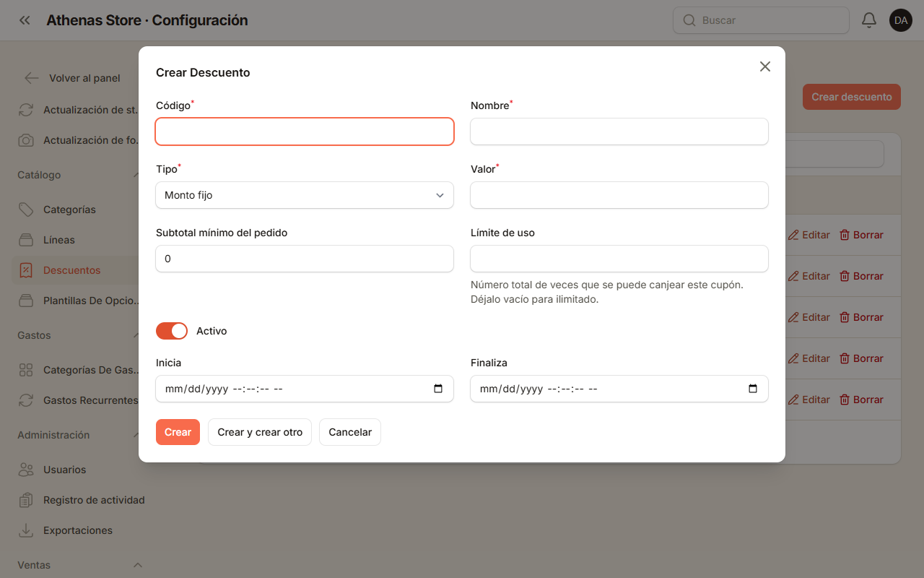Viewport: 924px width, 578px height.
Task: Open the notifications bell
Action: pos(869,20)
